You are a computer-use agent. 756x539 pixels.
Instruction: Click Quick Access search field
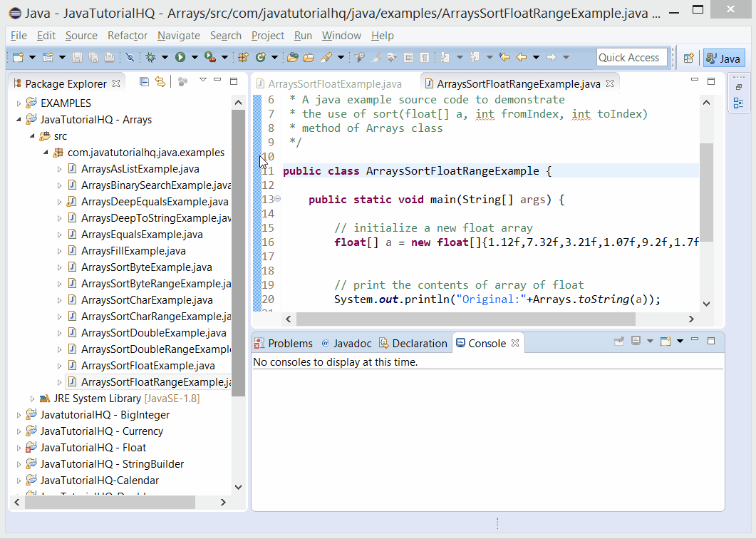click(x=631, y=58)
